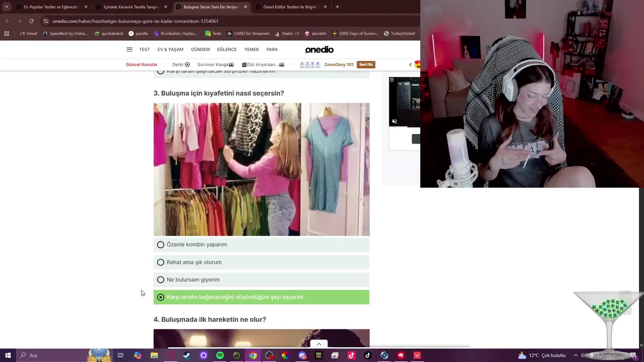Unmute the sidebar video ad
The image size is (644, 362).
click(x=394, y=122)
